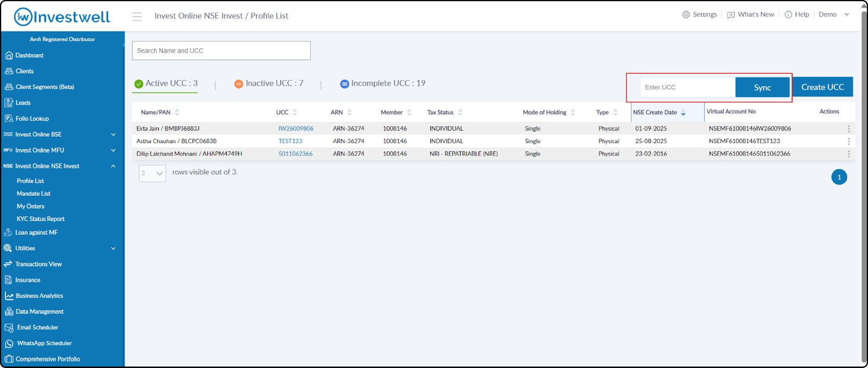
Task: Click the Transactions View arrows icon
Action: pos(8,264)
